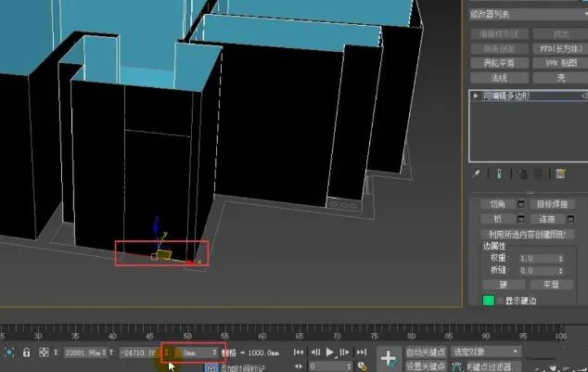Click the 连接 Connect button
This screenshot has height=372, width=588.
click(x=547, y=219)
